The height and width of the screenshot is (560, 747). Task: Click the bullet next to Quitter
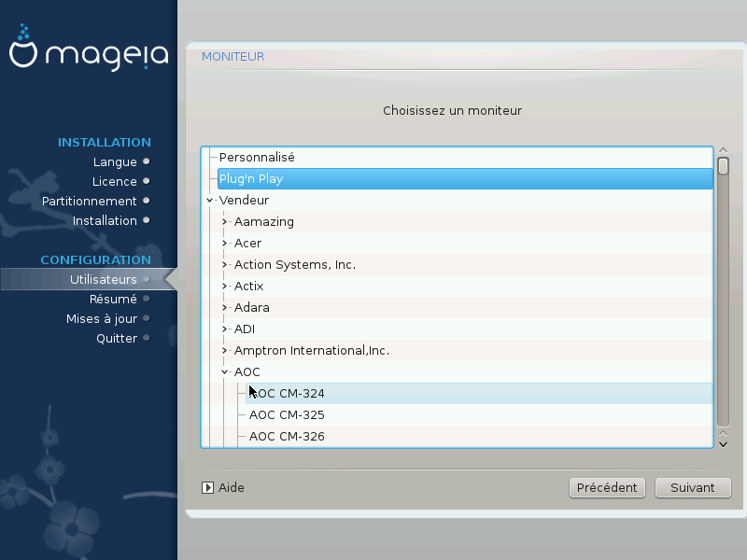147,338
